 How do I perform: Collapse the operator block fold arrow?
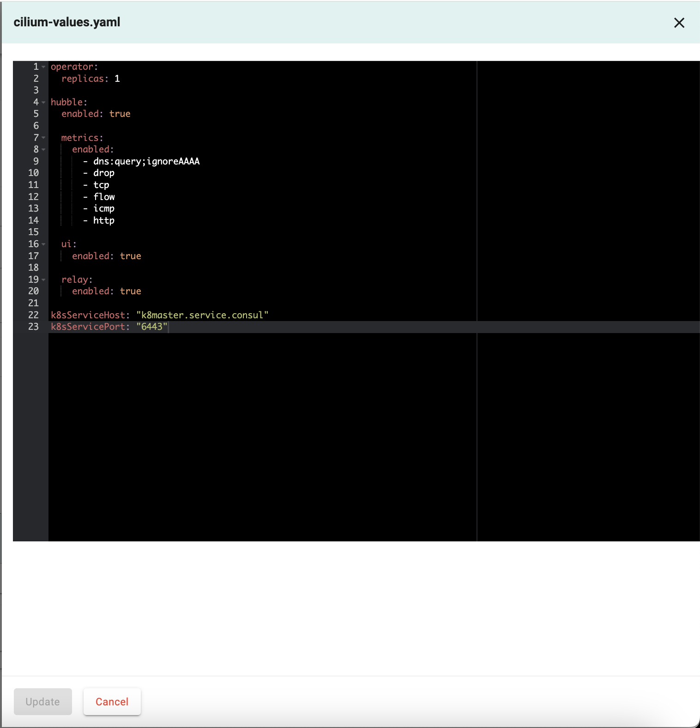(43, 67)
